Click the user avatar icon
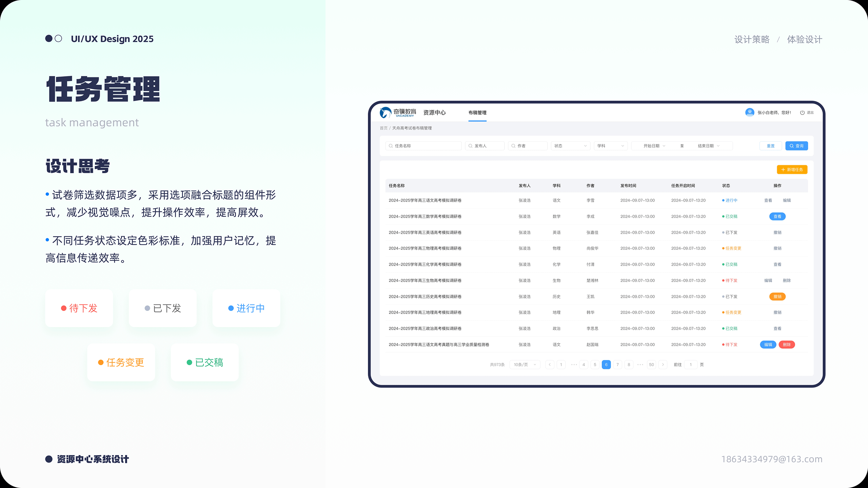868x488 pixels. pos(750,112)
